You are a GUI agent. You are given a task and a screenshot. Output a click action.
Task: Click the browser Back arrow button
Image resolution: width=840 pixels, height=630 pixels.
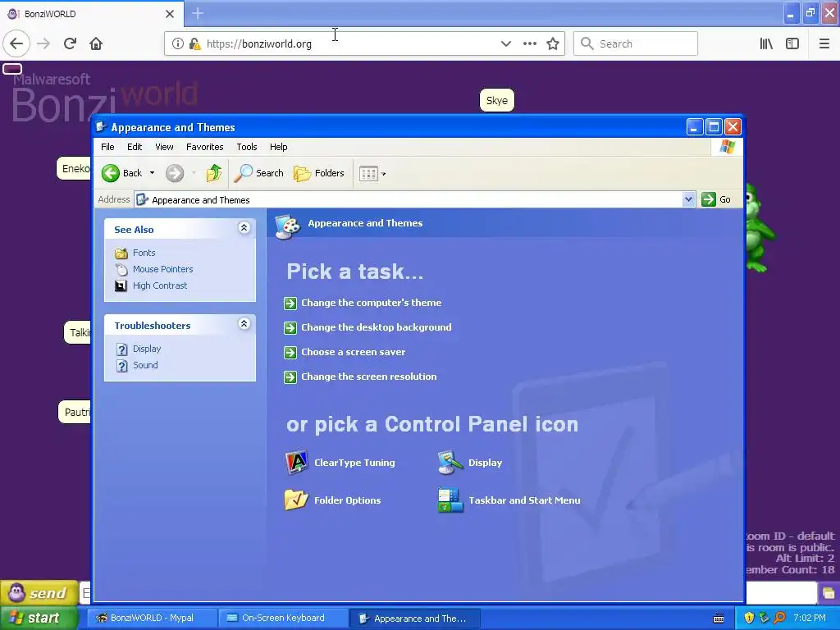coord(16,43)
